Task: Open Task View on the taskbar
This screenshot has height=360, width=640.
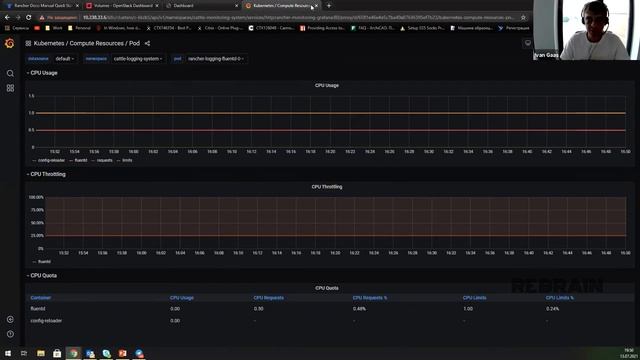Action: pos(24,353)
